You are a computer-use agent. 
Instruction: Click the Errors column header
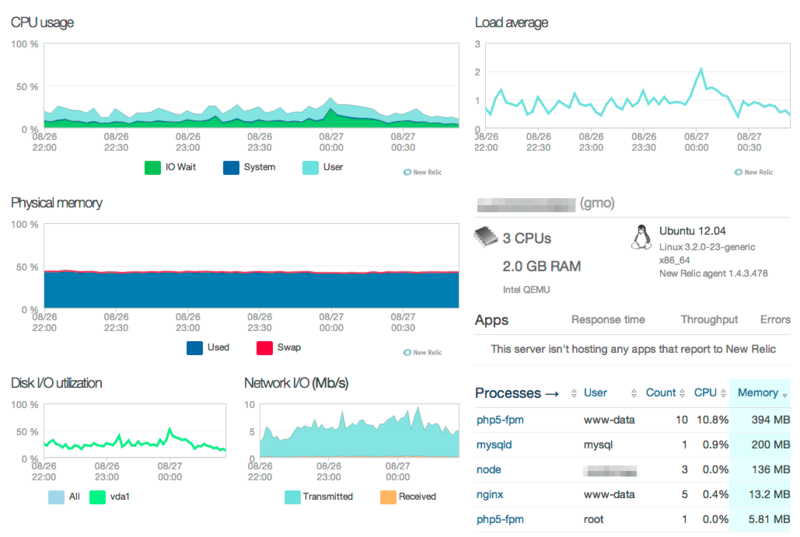(775, 320)
